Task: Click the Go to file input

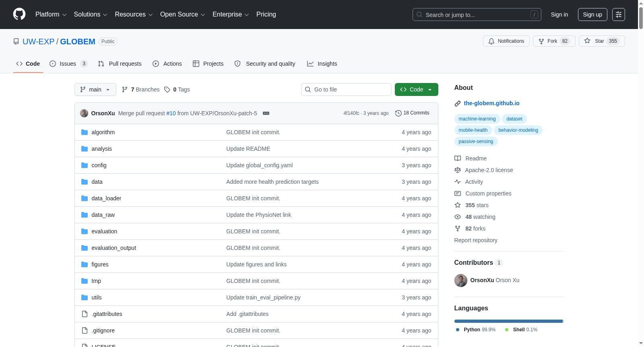Action: tap(346, 89)
